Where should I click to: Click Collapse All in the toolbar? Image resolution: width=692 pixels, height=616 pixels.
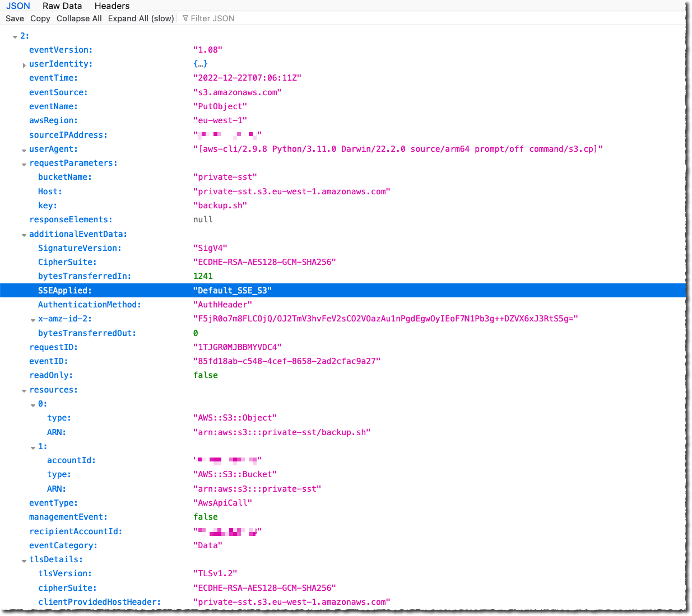click(x=79, y=18)
